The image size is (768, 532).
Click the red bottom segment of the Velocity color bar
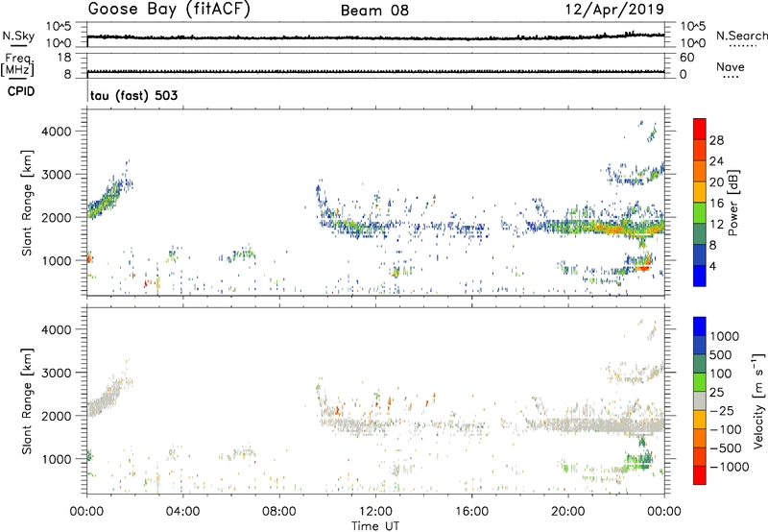click(x=700, y=475)
